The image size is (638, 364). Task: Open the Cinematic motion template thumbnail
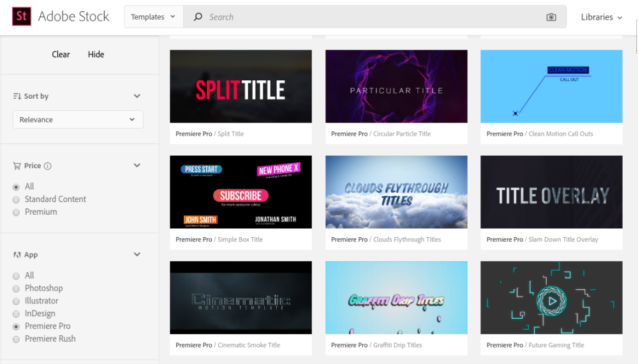coord(241,298)
